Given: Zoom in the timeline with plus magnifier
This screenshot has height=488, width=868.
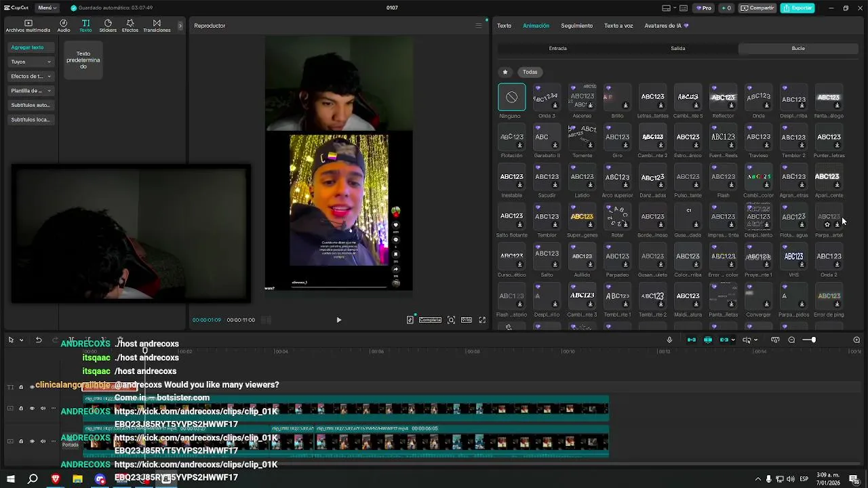Looking at the screenshot, I should (856, 340).
